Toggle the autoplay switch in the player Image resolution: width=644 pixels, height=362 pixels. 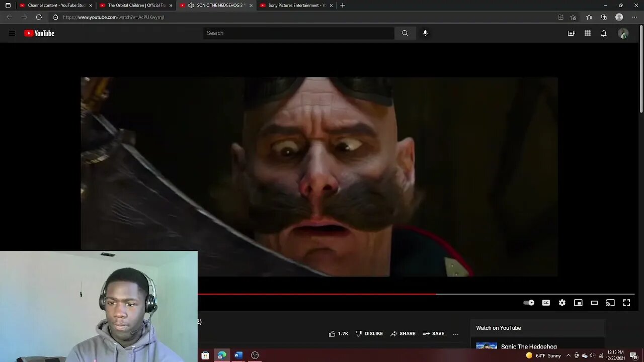(529, 303)
